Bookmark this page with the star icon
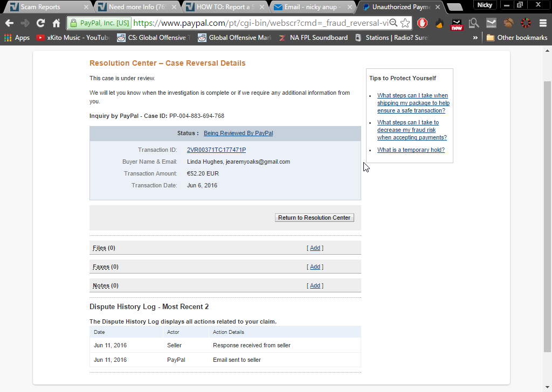The height and width of the screenshot is (392, 552). tap(405, 23)
